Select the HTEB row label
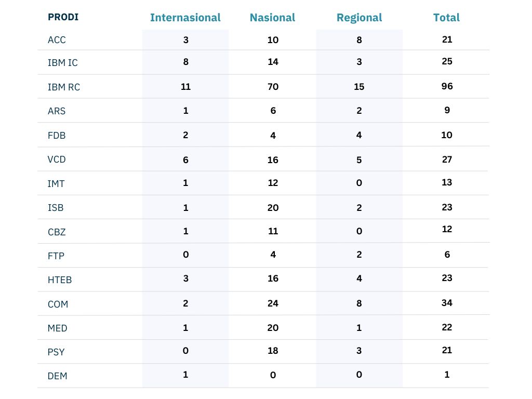 click(60, 280)
